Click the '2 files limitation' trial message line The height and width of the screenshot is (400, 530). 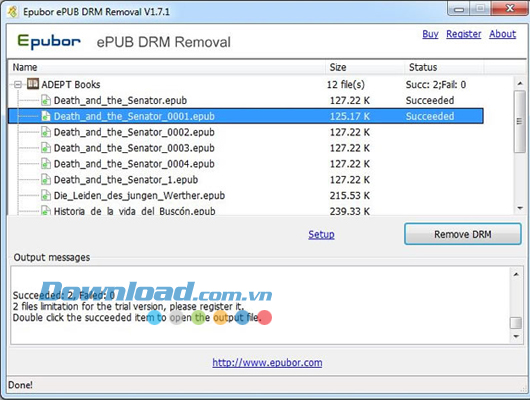point(128,306)
